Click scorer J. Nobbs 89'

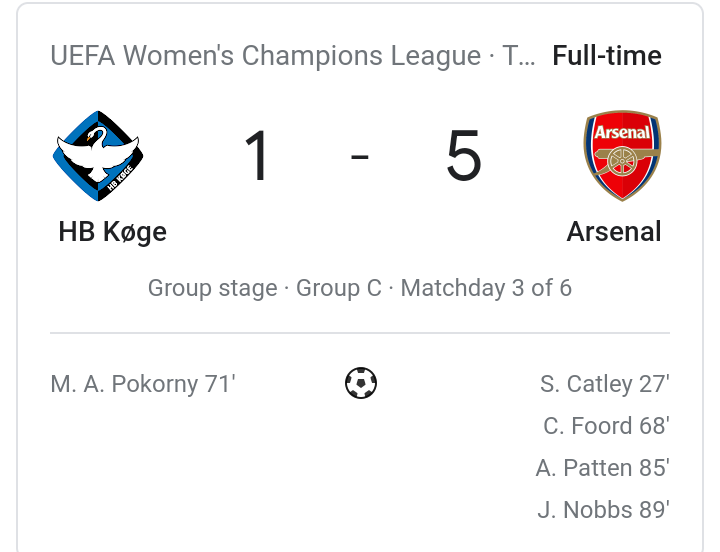point(604,510)
